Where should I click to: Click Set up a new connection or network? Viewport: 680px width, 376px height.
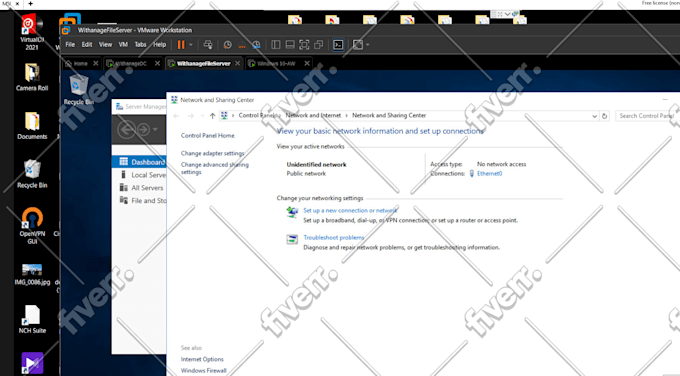(x=350, y=210)
